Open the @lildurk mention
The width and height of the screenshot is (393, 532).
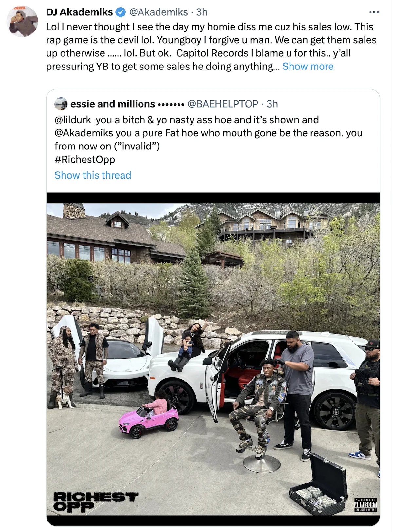[x=73, y=120]
